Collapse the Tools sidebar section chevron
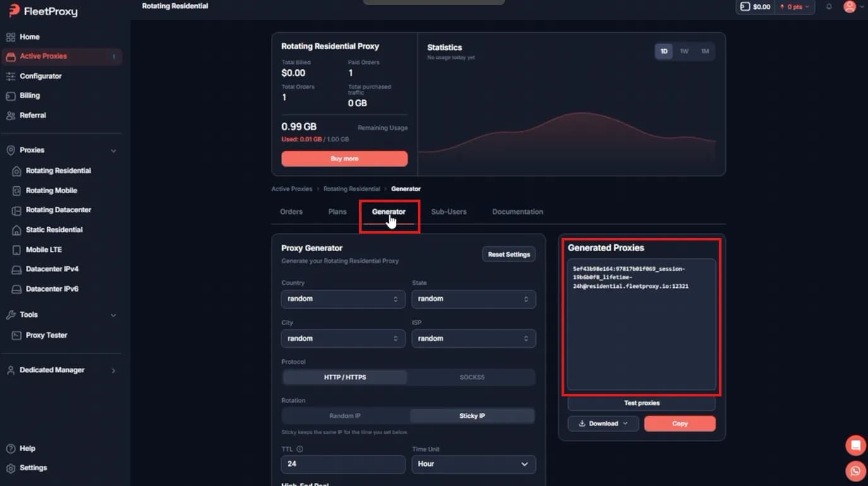This screenshot has width=868, height=486. click(114, 315)
